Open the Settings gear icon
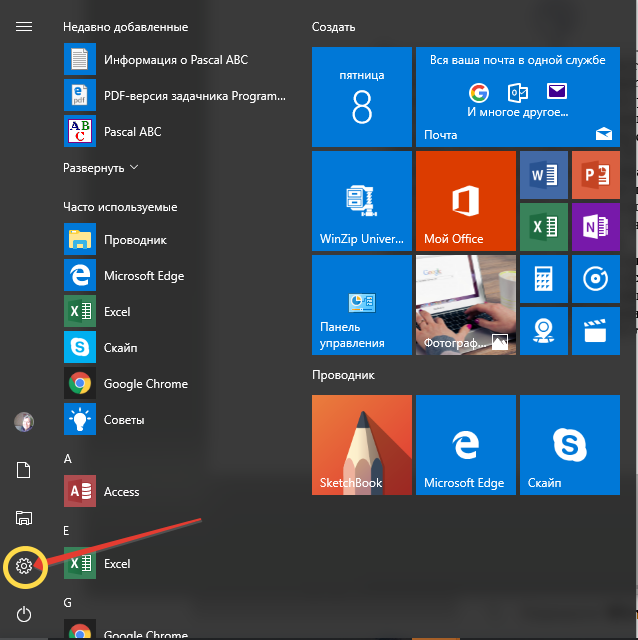This screenshot has width=638, height=640. point(24,566)
